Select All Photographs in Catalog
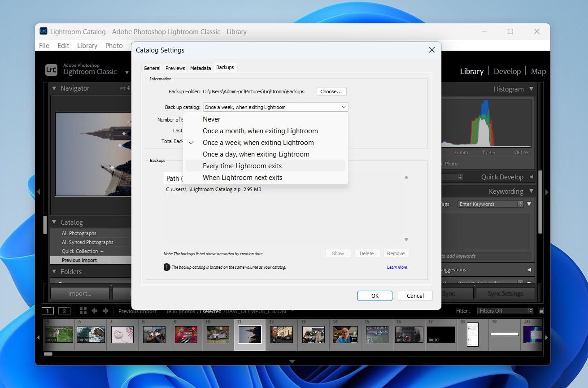 coord(79,233)
